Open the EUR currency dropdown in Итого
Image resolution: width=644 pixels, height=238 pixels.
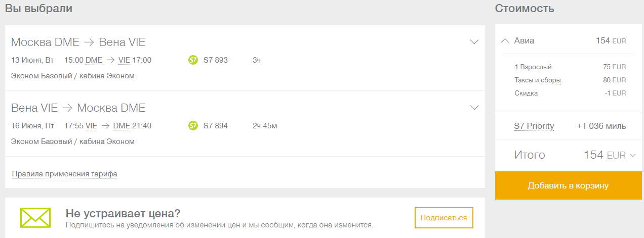pos(621,155)
